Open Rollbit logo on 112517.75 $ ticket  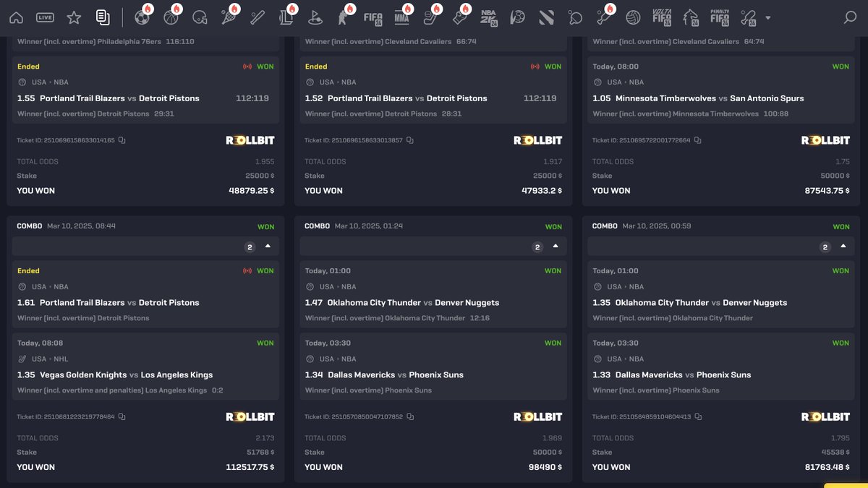coord(250,417)
